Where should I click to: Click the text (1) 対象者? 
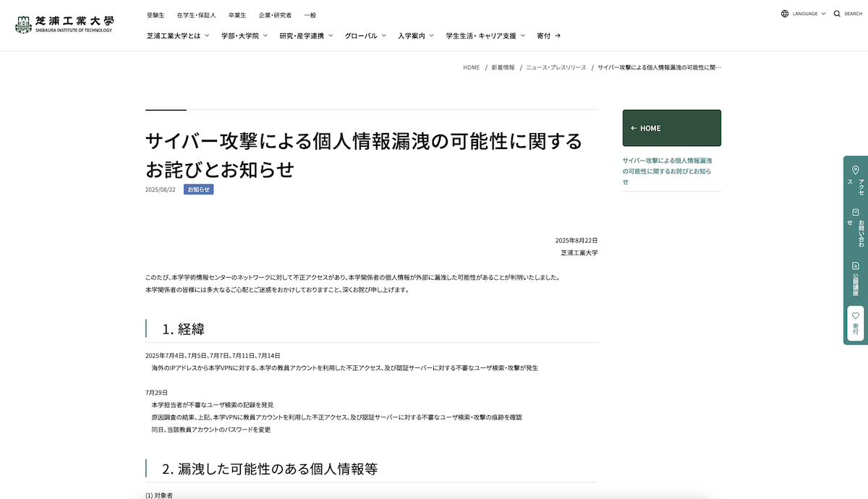(x=159, y=495)
